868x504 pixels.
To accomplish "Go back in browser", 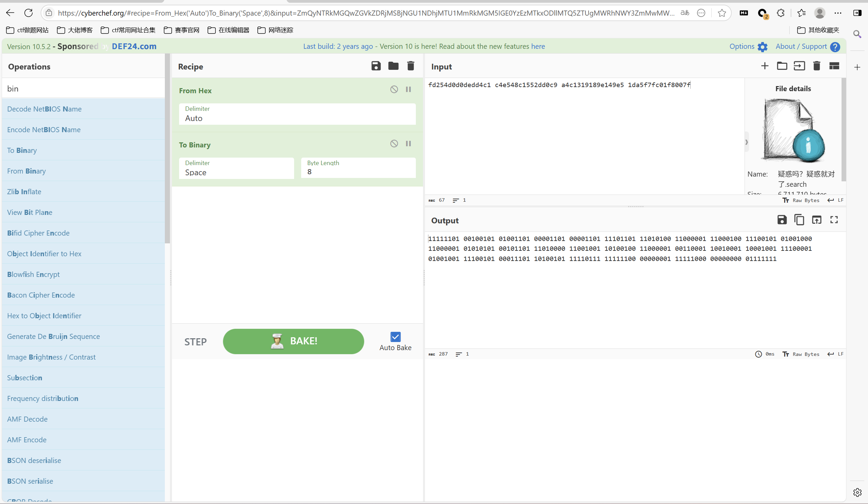I will tap(10, 13).
